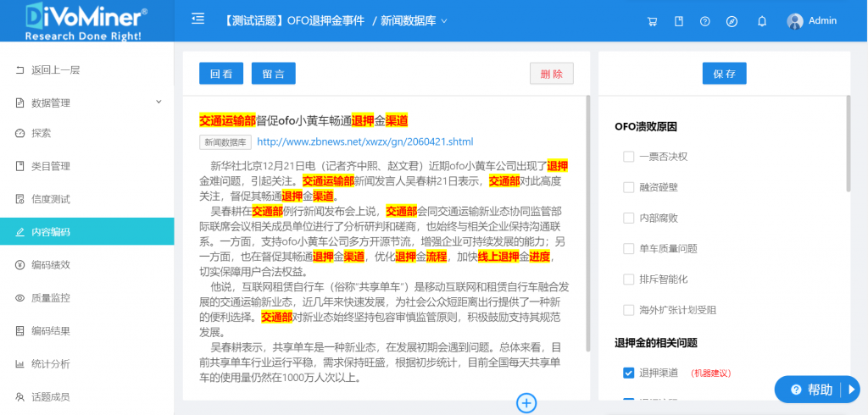Click the 话题成员 people icon
Image resolution: width=868 pixels, height=415 pixels.
click(x=20, y=396)
